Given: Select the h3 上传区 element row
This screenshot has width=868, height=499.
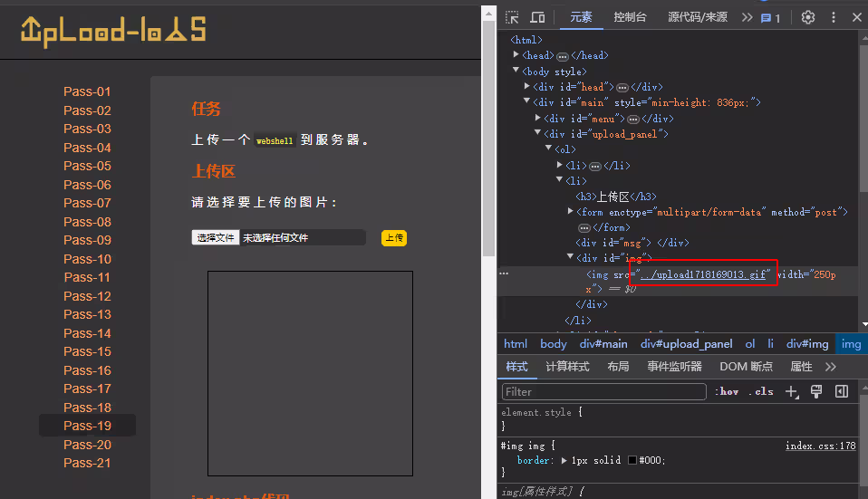Looking at the screenshot, I should pyautogui.click(x=615, y=197).
